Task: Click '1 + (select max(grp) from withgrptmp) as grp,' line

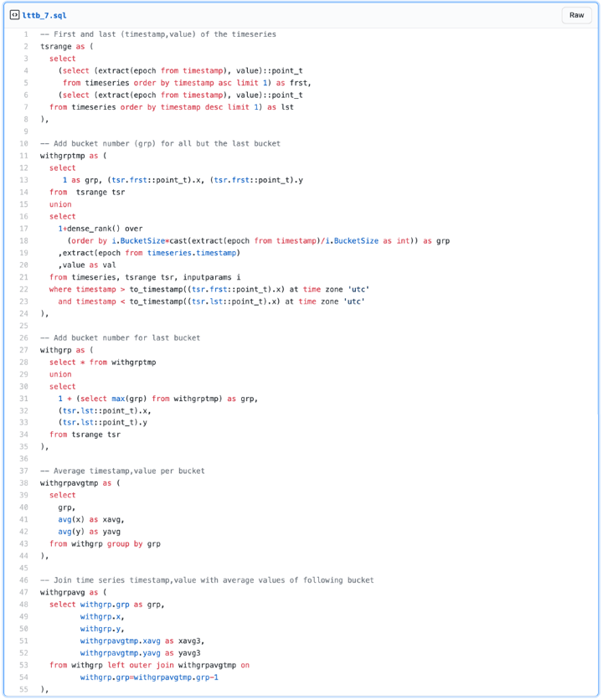Action: pos(158,399)
